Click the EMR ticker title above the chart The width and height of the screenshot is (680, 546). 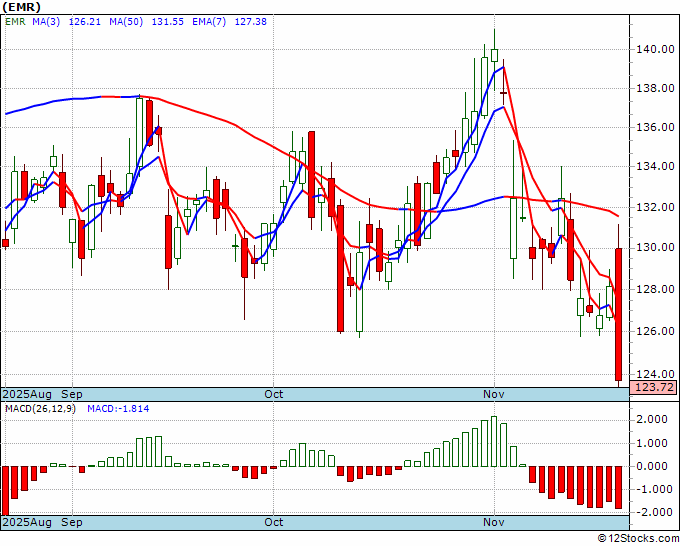pyautogui.click(x=22, y=7)
